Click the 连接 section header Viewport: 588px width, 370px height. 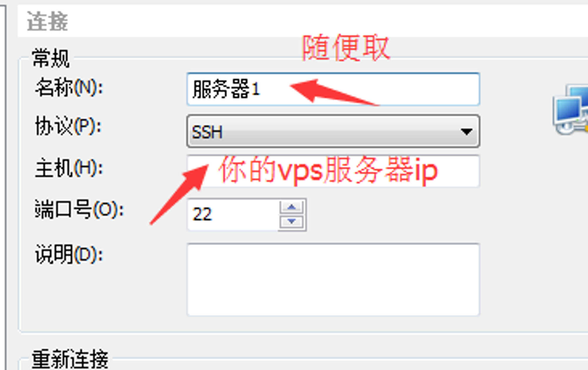tap(47, 21)
